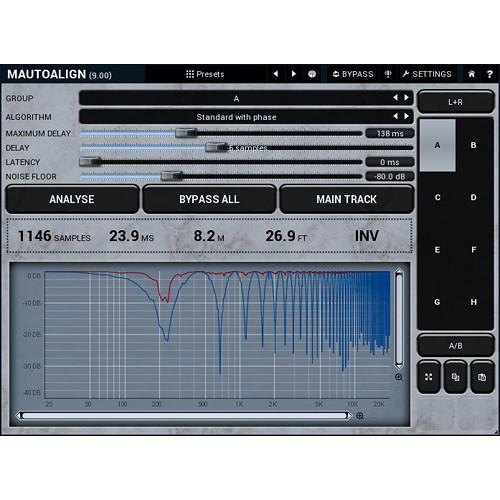Screen dimensions: 500x500
Task: Select preset slot A
Action: click(437, 145)
